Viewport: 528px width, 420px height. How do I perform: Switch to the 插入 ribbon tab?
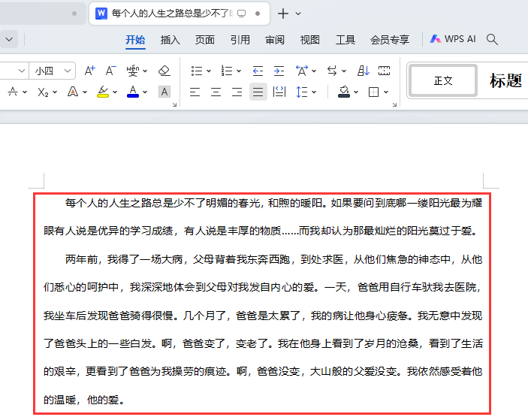coord(170,40)
